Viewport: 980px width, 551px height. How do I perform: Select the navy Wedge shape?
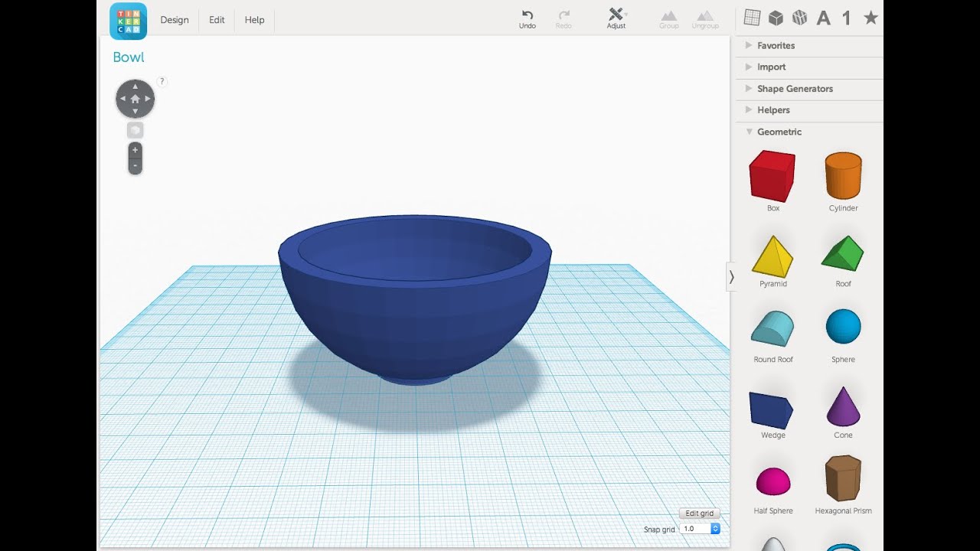tap(771, 409)
